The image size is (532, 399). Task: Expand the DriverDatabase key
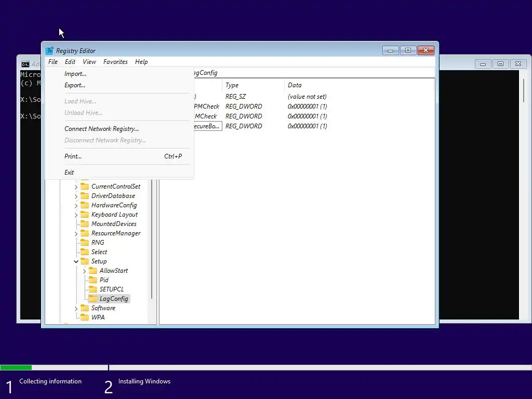[76, 196]
